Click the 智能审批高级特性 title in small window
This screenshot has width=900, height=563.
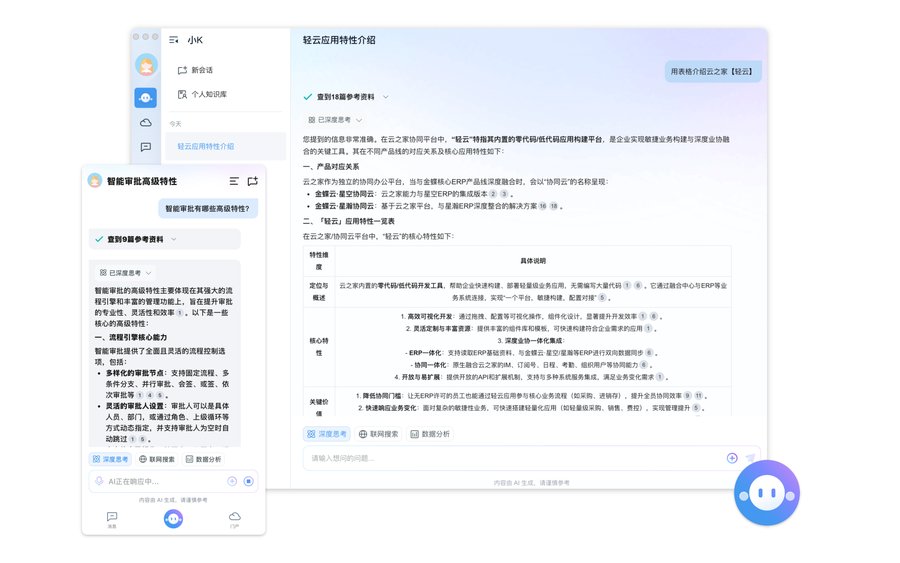tap(142, 181)
